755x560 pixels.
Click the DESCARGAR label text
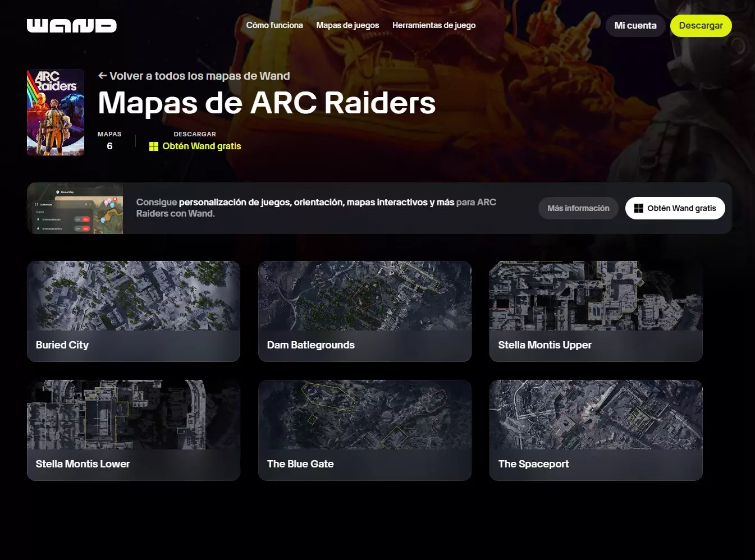tap(195, 134)
